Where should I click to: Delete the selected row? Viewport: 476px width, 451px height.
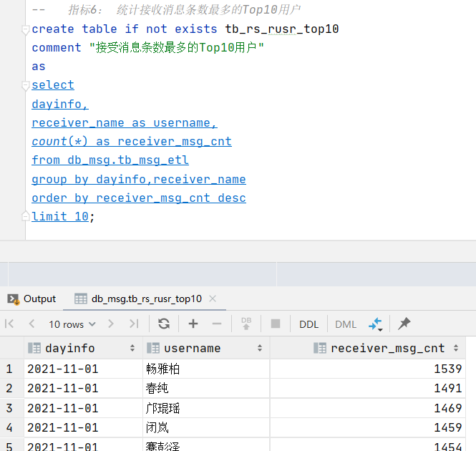click(217, 324)
